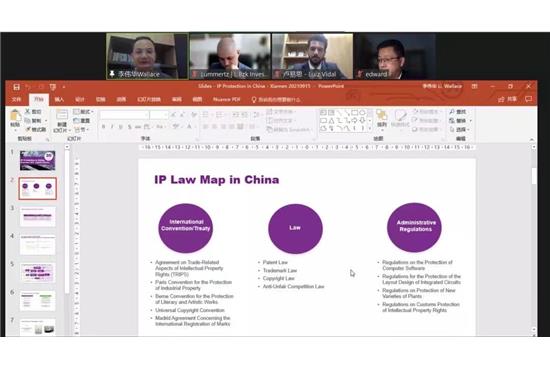Toggle text shadow formatting
The image size is (550, 368).
point(129,127)
